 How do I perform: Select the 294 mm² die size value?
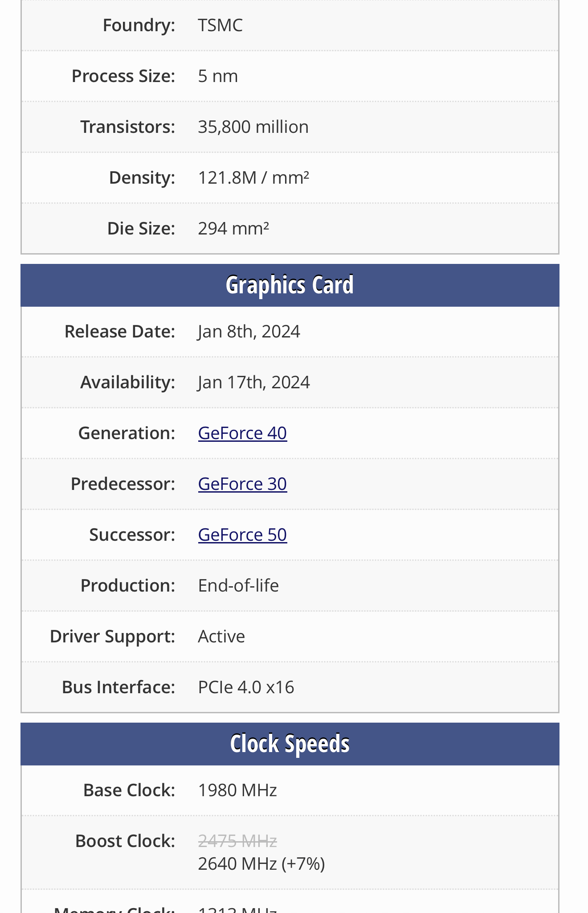(233, 229)
